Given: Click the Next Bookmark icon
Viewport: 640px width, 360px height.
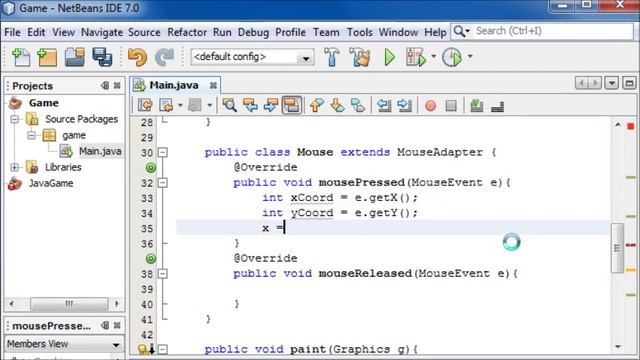Looking at the screenshot, I should [337, 106].
